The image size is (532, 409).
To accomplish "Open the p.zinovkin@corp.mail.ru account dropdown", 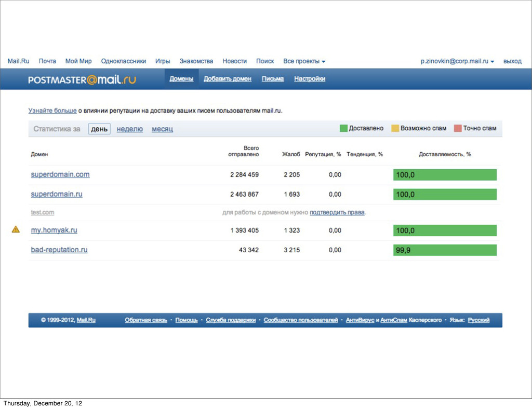I will pyautogui.click(x=457, y=61).
